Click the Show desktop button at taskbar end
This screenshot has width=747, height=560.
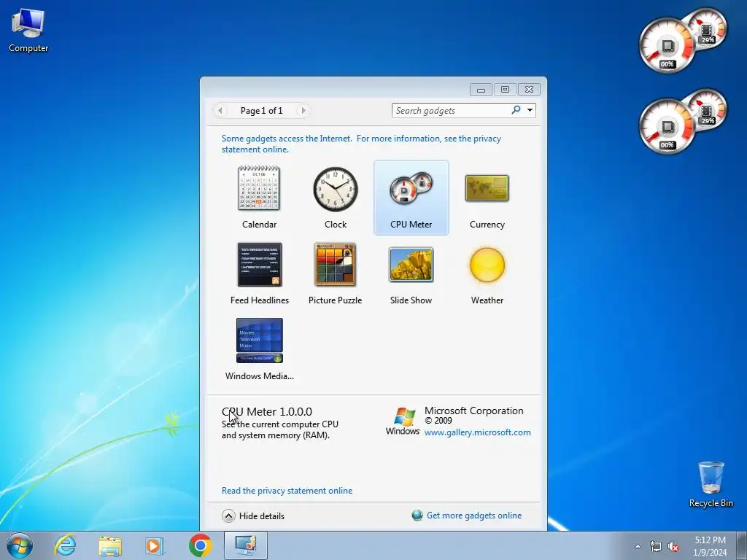[x=742, y=545]
